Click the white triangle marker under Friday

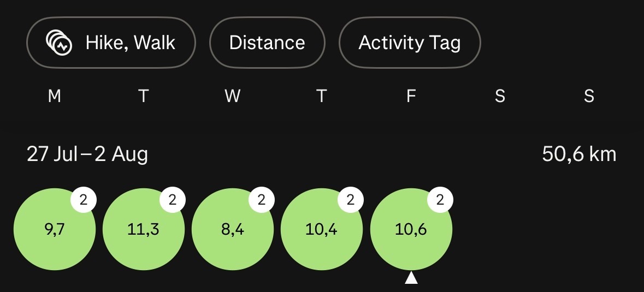tap(411, 278)
